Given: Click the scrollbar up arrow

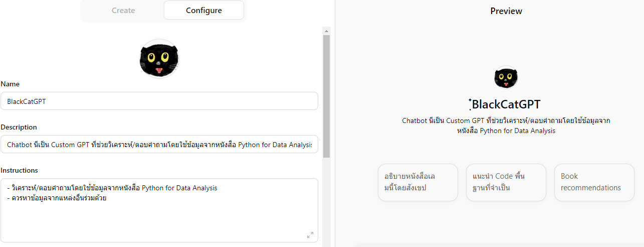Looking at the screenshot, I should tap(326, 31).
